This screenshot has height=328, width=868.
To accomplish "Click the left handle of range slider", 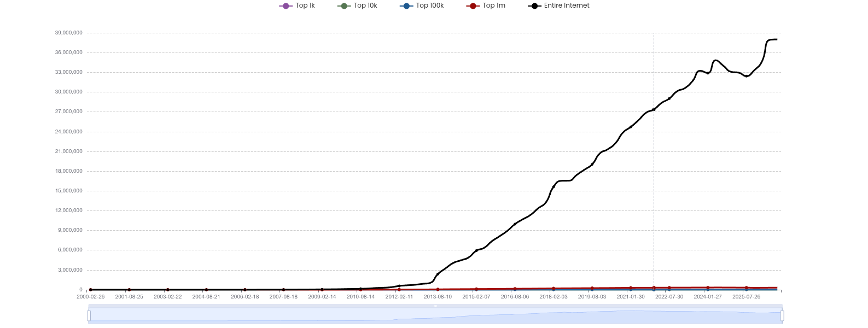I will 89,315.
